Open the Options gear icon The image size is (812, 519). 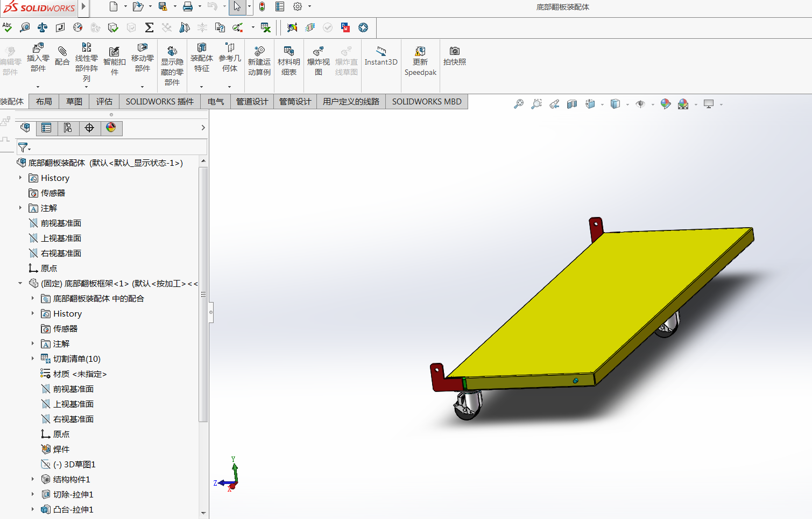(298, 6)
